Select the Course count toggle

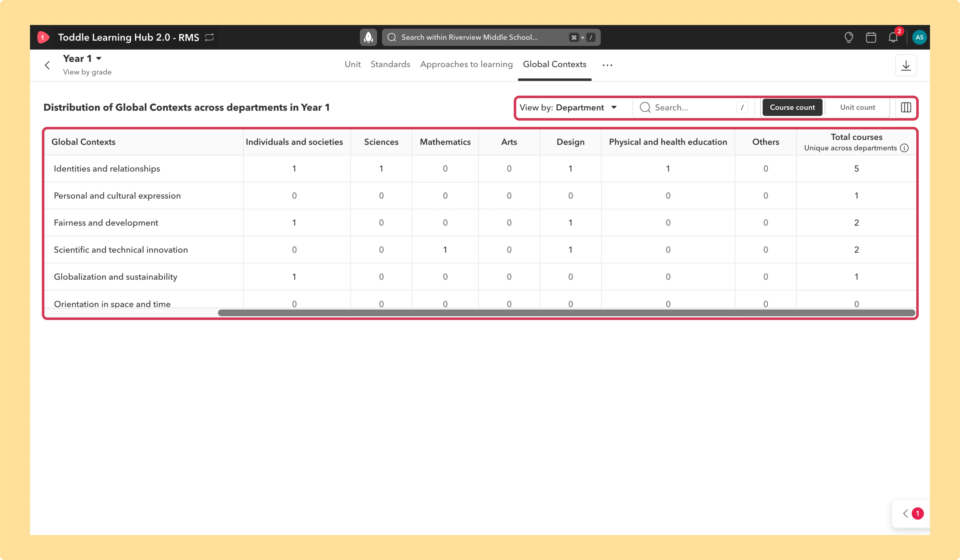point(792,107)
